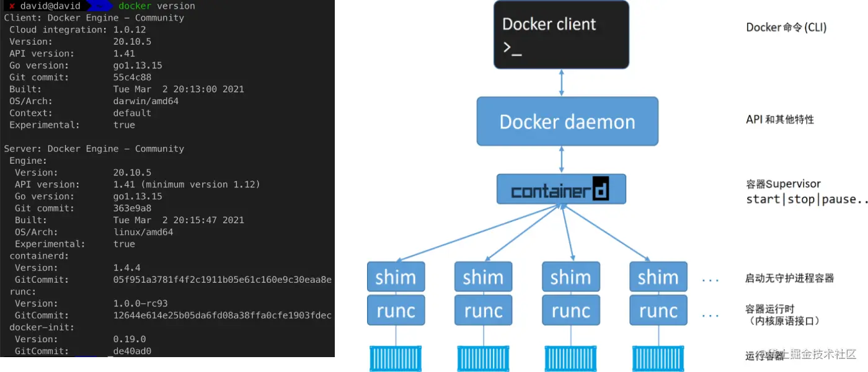The height and width of the screenshot is (372, 868).
Task: Select the server Git commit 363e9a8
Action: [x=132, y=208]
